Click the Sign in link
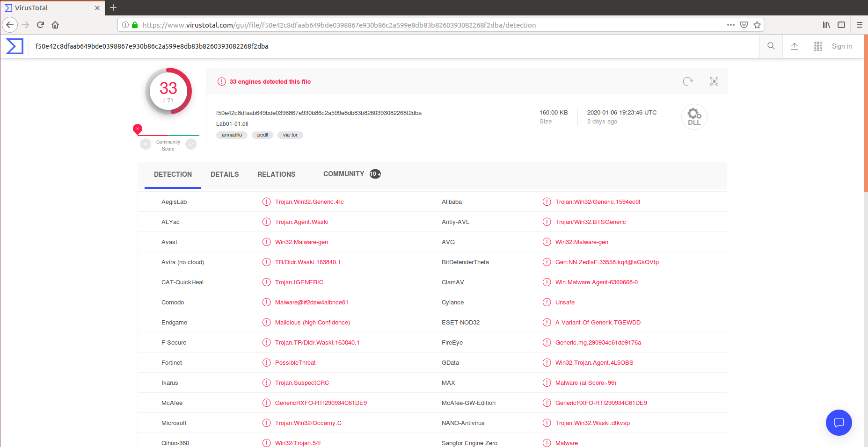 coord(842,46)
